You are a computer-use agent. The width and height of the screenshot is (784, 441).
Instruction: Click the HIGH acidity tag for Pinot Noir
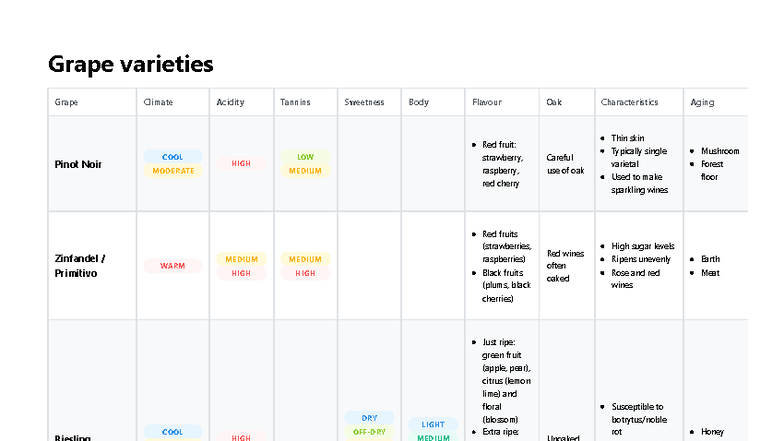coord(241,164)
